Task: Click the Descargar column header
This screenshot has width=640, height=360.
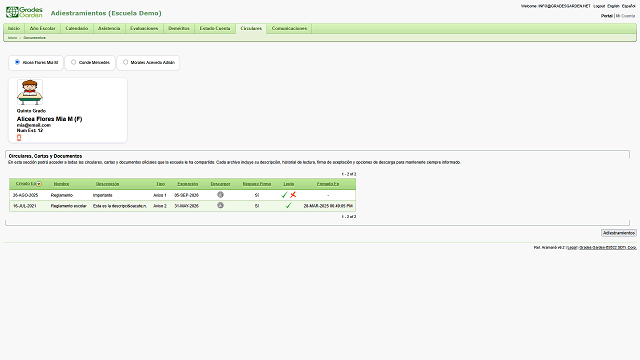Action: 220,184
